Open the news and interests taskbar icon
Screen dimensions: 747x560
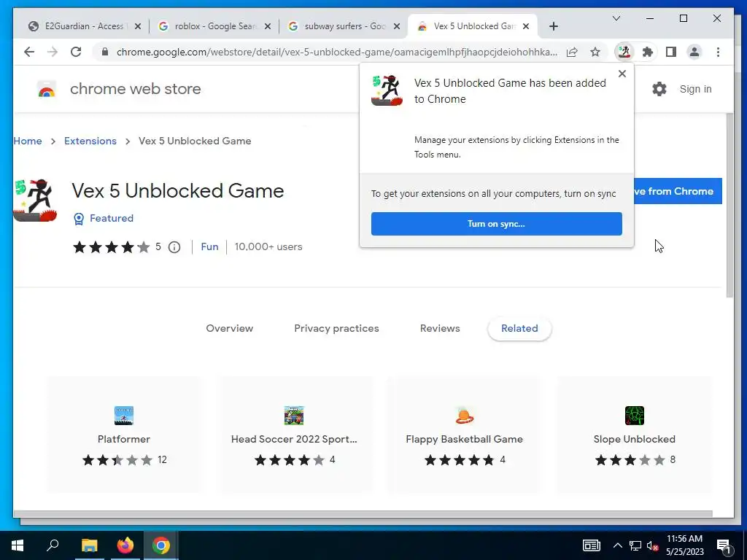[x=591, y=545]
